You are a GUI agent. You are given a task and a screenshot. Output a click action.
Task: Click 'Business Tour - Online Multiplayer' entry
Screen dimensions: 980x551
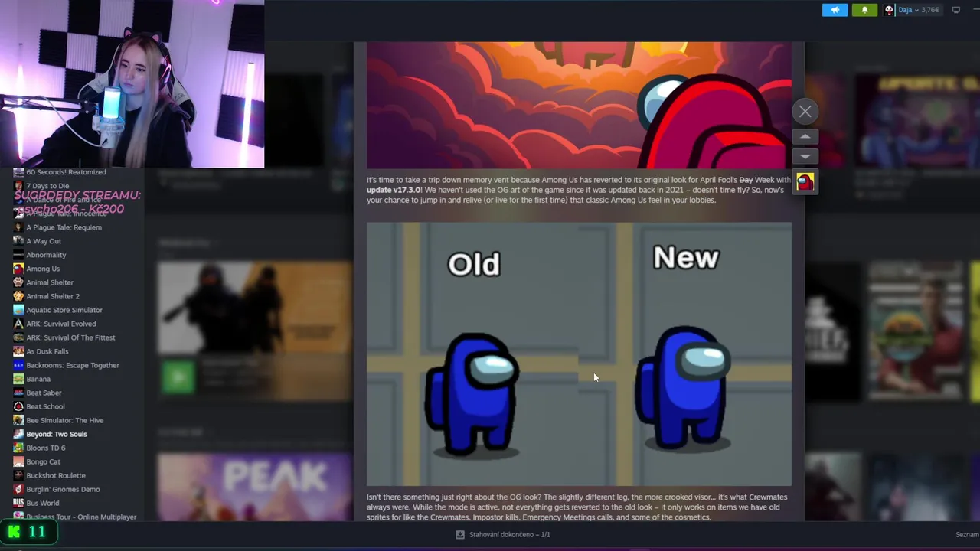click(81, 517)
